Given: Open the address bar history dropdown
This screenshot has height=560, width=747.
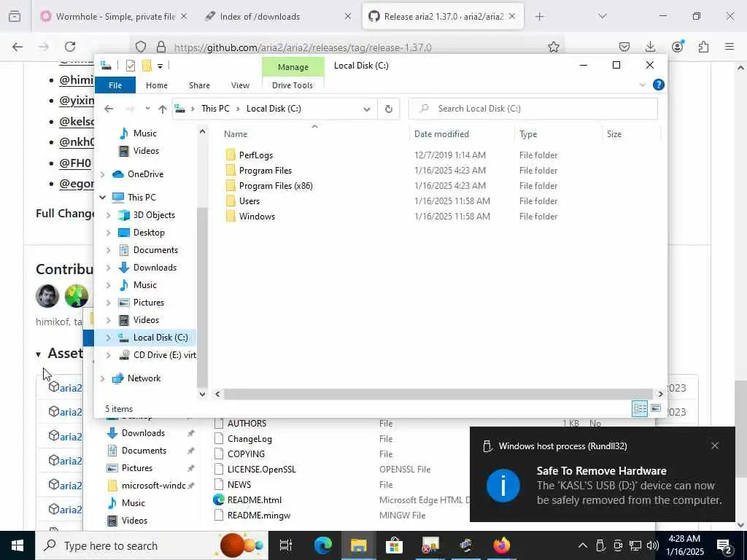Looking at the screenshot, I should [367, 109].
